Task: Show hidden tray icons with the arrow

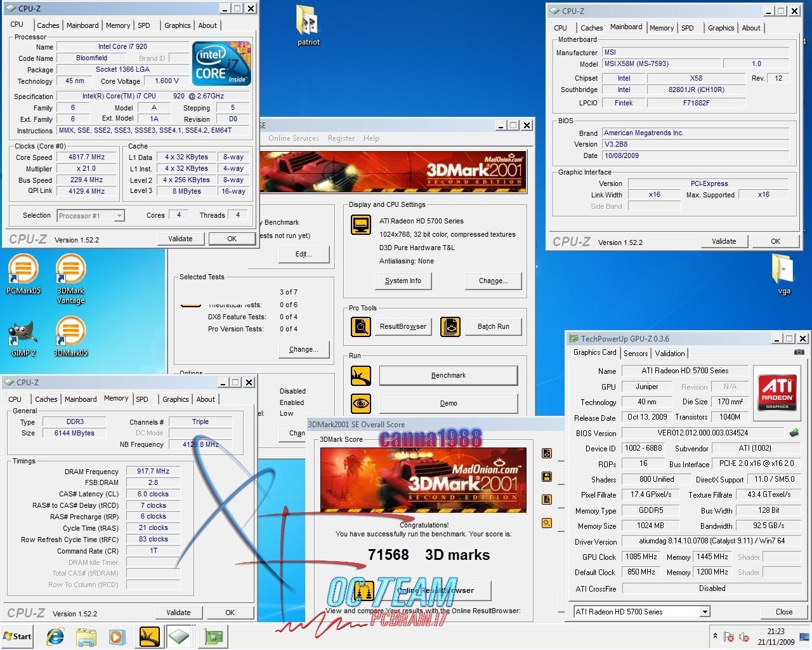Action: pos(716,636)
